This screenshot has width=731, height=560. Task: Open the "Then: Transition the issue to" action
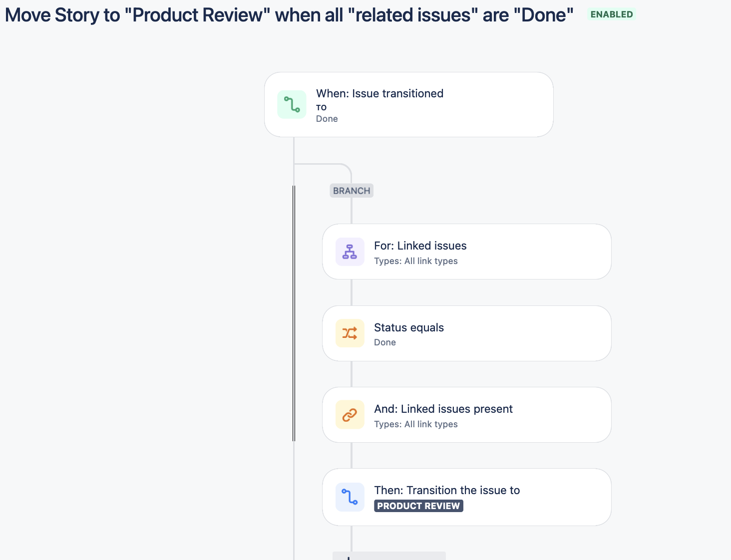coord(466,497)
